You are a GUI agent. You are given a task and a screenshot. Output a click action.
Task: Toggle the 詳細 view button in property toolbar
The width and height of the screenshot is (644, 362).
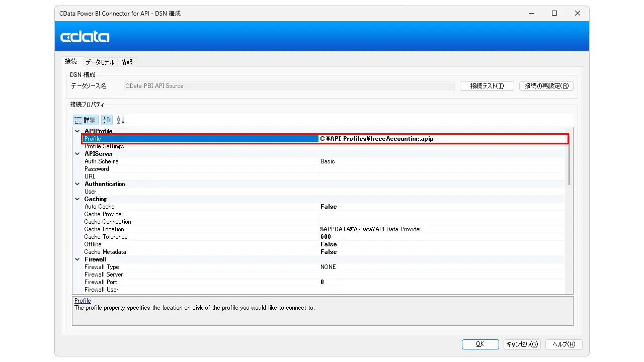point(86,120)
